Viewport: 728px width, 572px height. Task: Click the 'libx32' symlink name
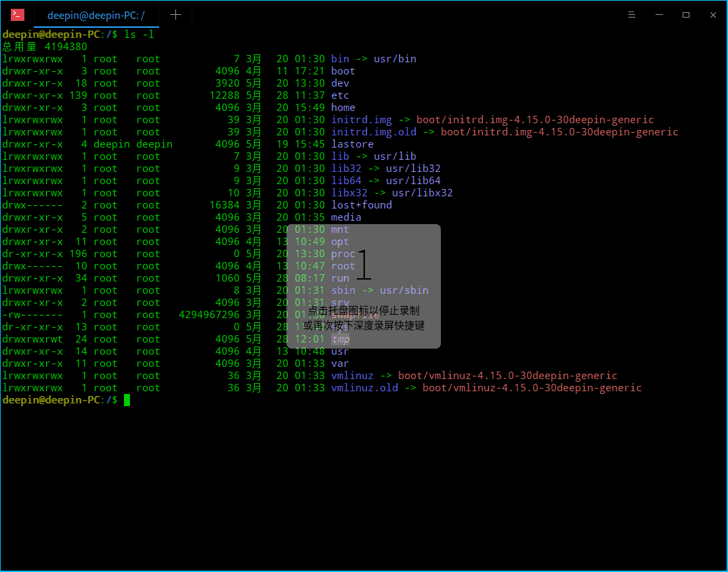point(349,192)
